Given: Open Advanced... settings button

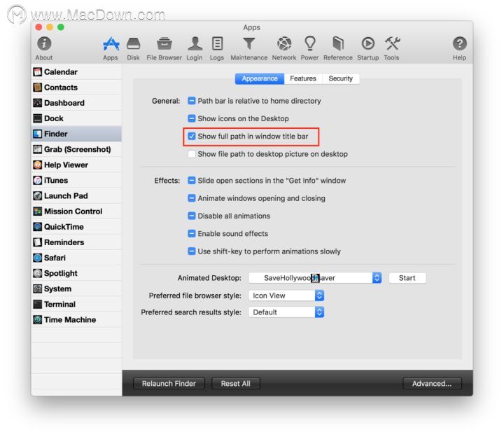Looking at the screenshot, I should click(x=432, y=383).
